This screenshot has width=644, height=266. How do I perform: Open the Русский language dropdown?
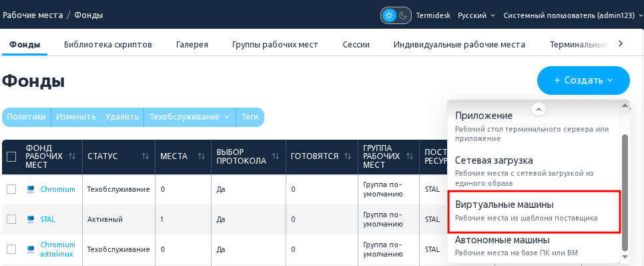(x=477, y=15)
